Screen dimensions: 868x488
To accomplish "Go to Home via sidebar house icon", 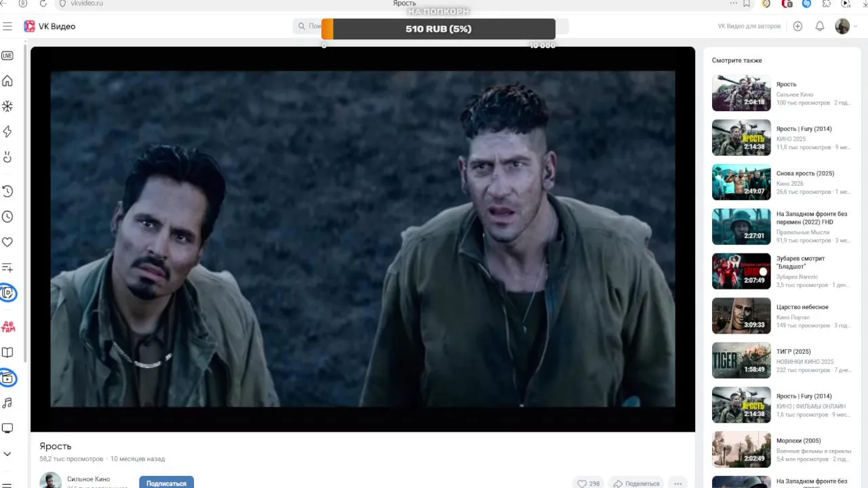I will (7, 81).
